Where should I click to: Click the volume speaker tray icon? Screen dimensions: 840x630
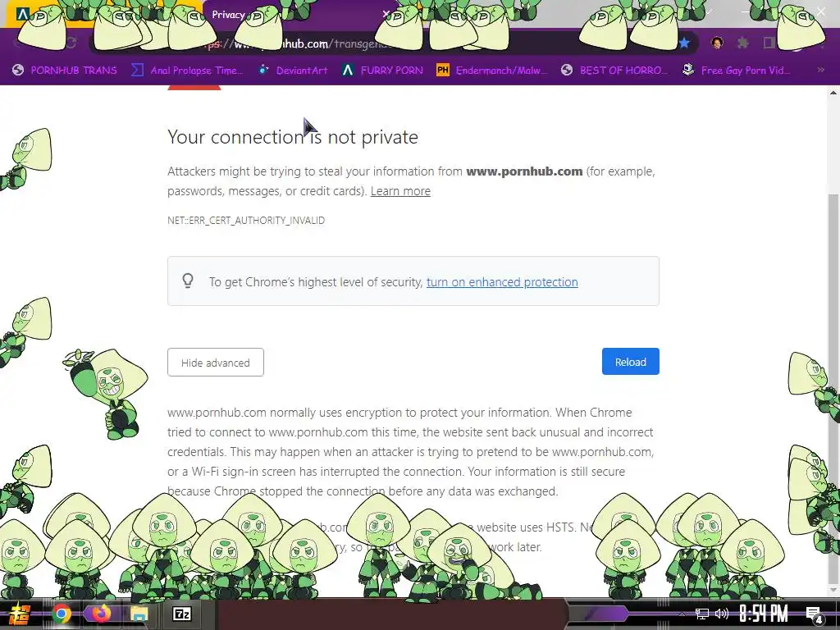pos(722,614)
